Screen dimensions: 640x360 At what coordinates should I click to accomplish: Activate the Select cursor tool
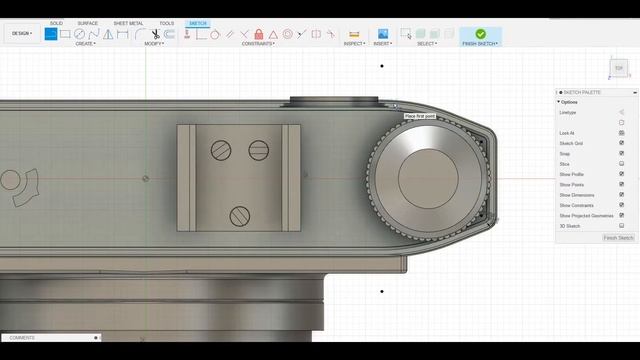[x=406, y=34]
